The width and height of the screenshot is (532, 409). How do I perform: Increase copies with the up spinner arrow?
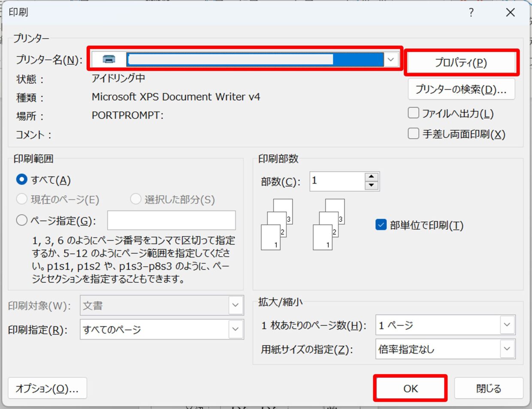371,177
